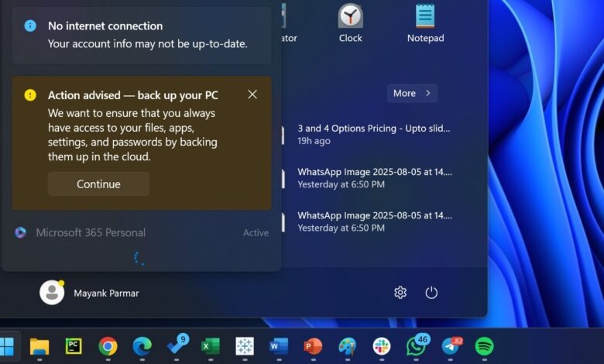This screenshot has height=364, width=604.
Task: Expand recommended files with More
Action: click(412, 93)
